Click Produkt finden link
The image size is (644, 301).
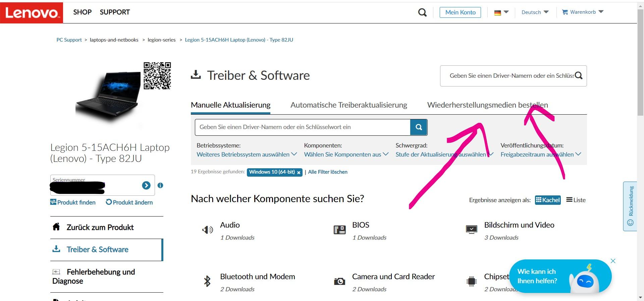[x=73, y=202]
